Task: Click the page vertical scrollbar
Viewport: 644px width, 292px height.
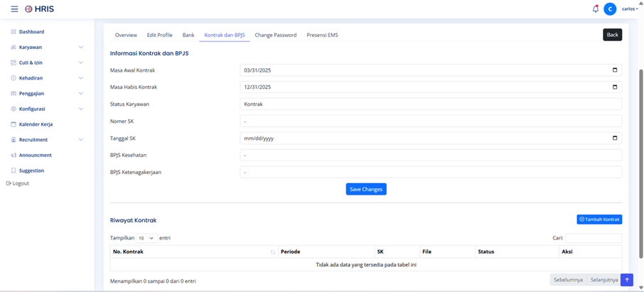Action: point(640,164)
